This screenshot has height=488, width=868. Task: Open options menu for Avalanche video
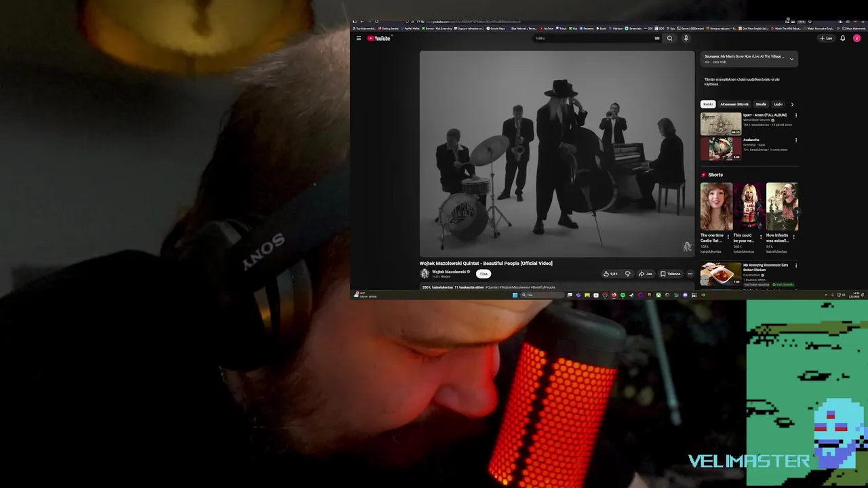click(796, 140)
